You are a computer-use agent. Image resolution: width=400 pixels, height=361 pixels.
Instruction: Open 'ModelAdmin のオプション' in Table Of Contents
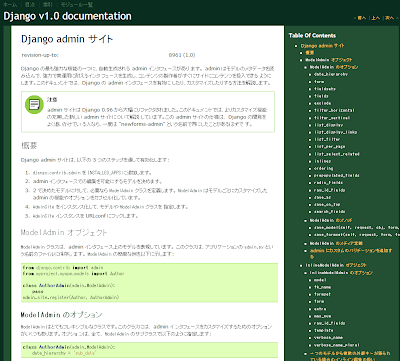click(x=334, y=67)
